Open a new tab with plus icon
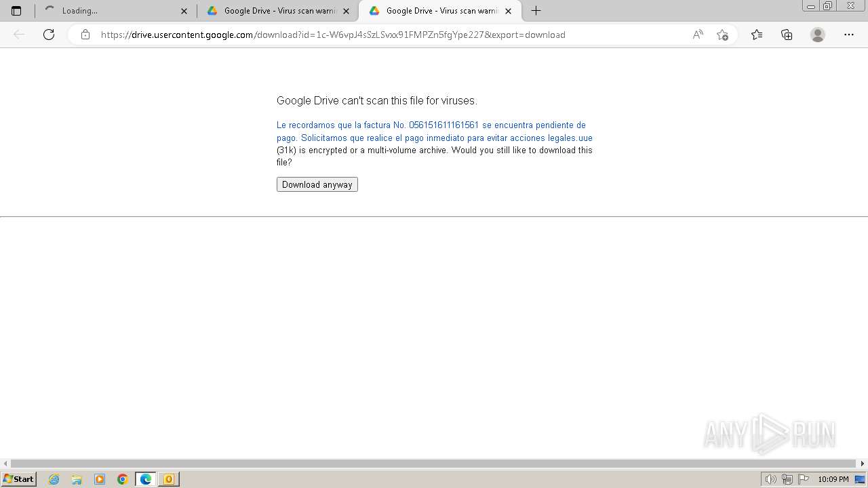The height and width of the screenshot is (488, 868). [x=536, y=11]
